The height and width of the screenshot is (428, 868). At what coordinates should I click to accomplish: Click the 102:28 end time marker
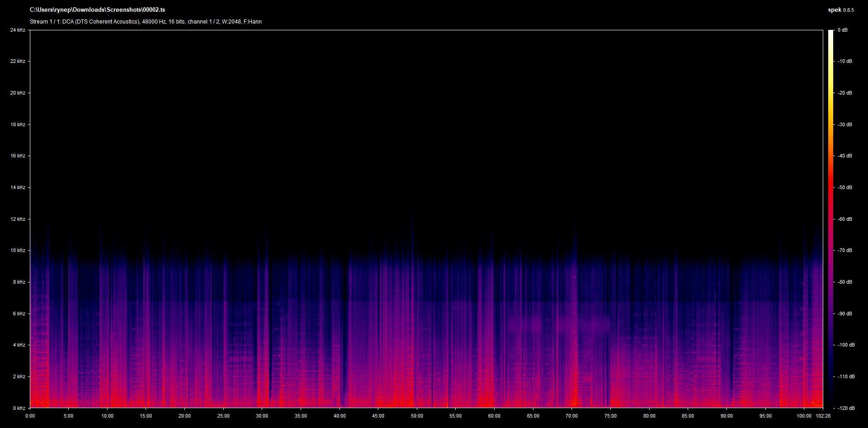point(823,416)
